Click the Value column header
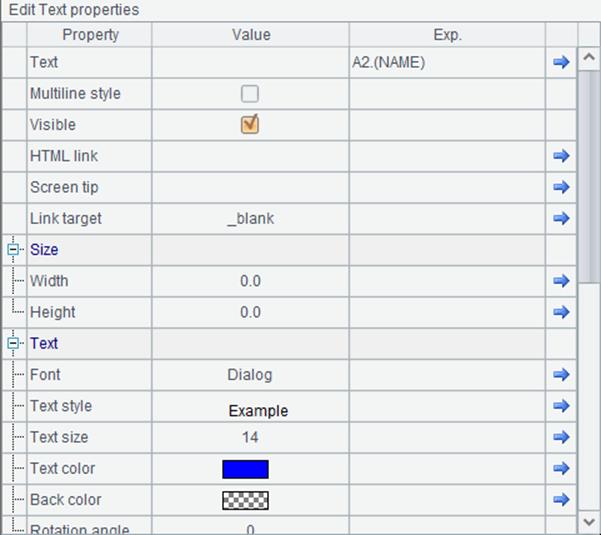Viewport: 601px width, 535px height. [251, 35]
